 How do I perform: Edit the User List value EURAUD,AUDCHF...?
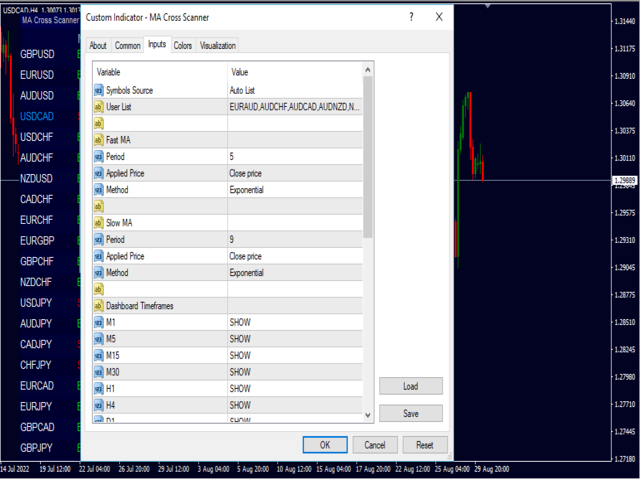click(x=295, y=107)
